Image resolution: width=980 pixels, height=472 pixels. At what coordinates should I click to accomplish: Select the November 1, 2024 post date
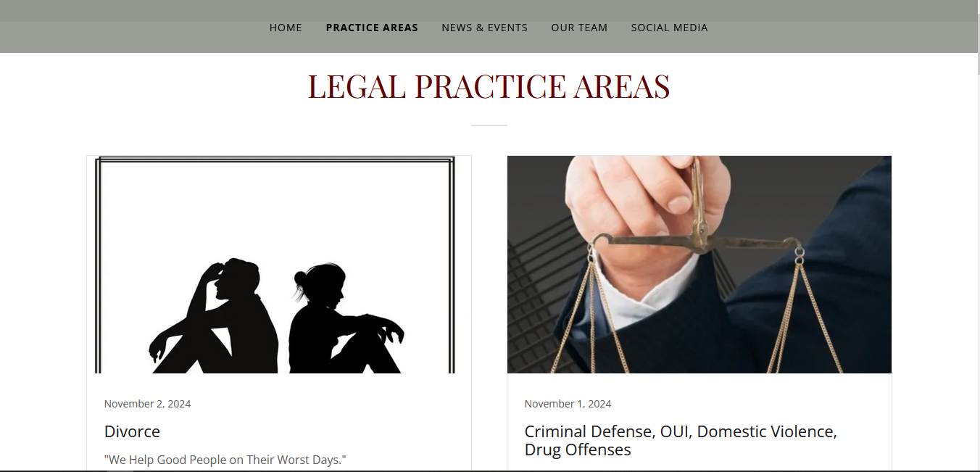[x=568, y=404]
